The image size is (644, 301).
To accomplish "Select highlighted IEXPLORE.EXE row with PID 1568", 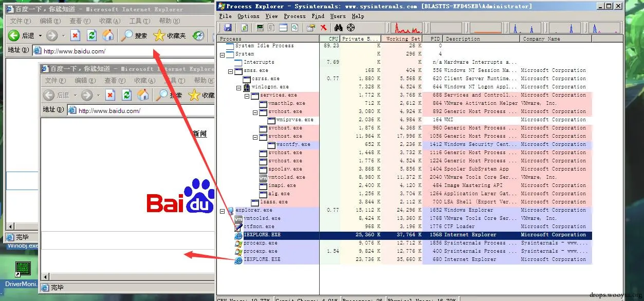I will 404,235.
